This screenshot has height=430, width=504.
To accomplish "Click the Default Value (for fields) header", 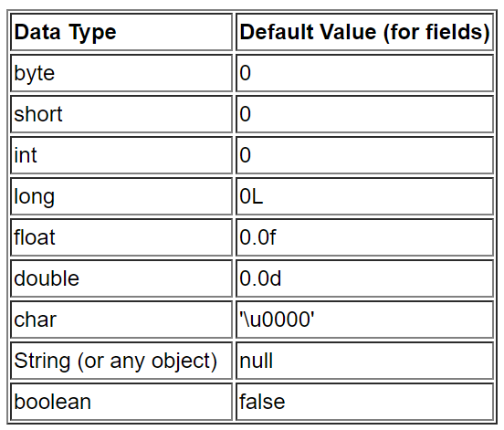I will pyautogui.click(x=365, y=32).
